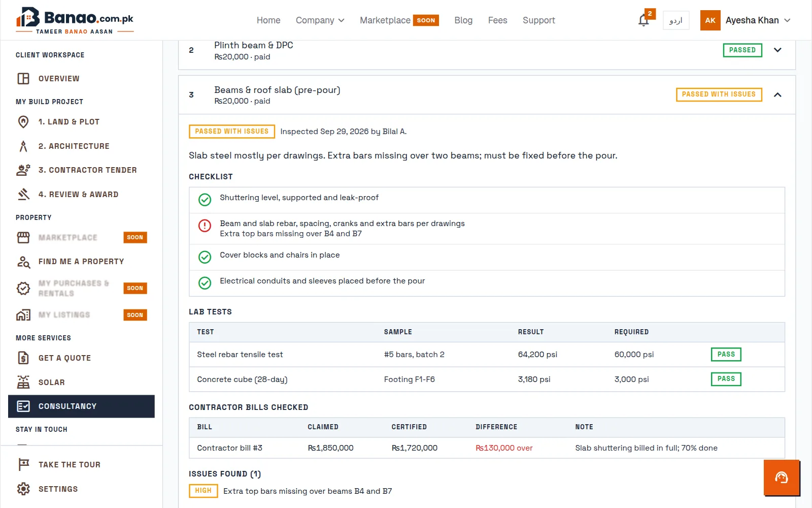The height and width of the screenshot is (508, 812).
Task: Open the Fees page
Action: [x=498, y=20]
